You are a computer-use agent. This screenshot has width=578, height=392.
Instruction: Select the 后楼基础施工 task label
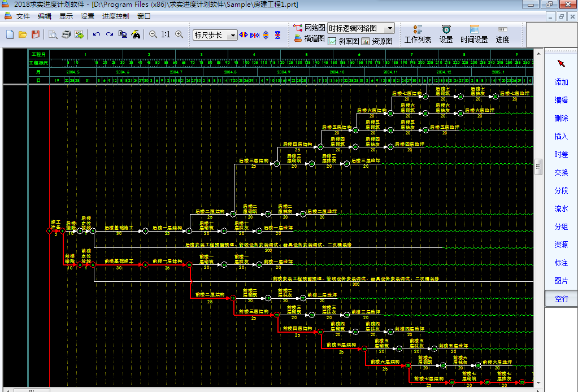[x=119, y=228]
